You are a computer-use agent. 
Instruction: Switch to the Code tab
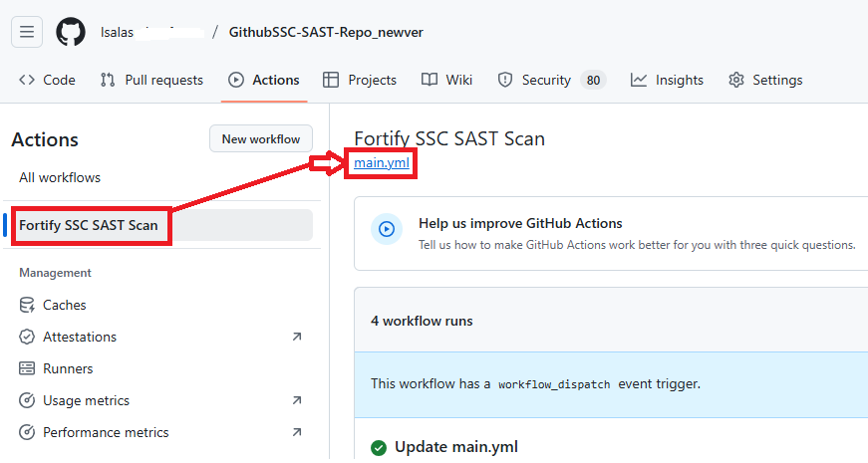tap(47, 81)
